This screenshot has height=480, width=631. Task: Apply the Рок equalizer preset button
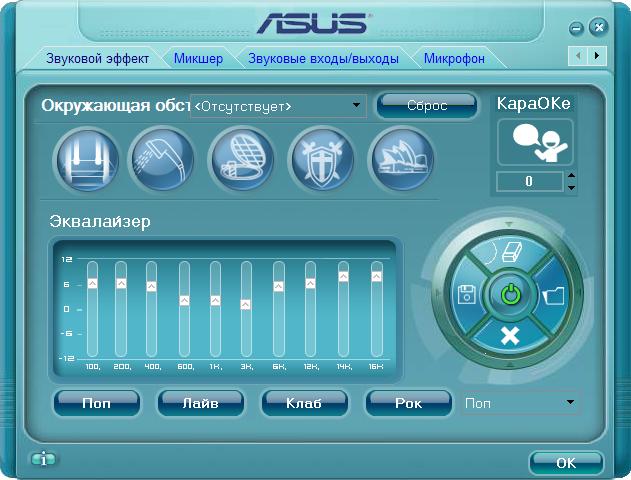point(408,403)
